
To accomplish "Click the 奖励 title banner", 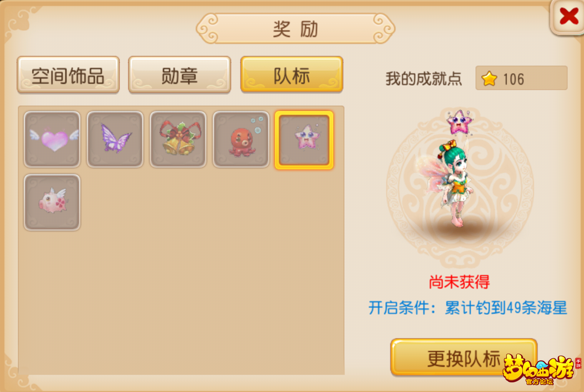I will pos(295,29).
